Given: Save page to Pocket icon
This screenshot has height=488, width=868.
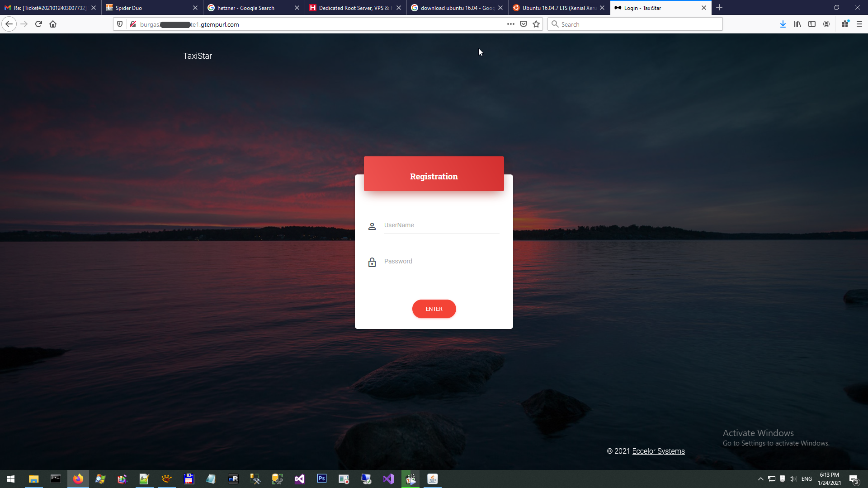Looking at the screenshot, I should click(524, 24).
